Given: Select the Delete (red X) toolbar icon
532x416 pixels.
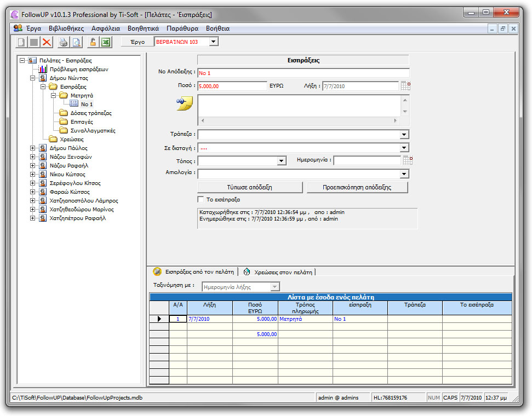Looking at the screenshot, I should pos(46,41).
